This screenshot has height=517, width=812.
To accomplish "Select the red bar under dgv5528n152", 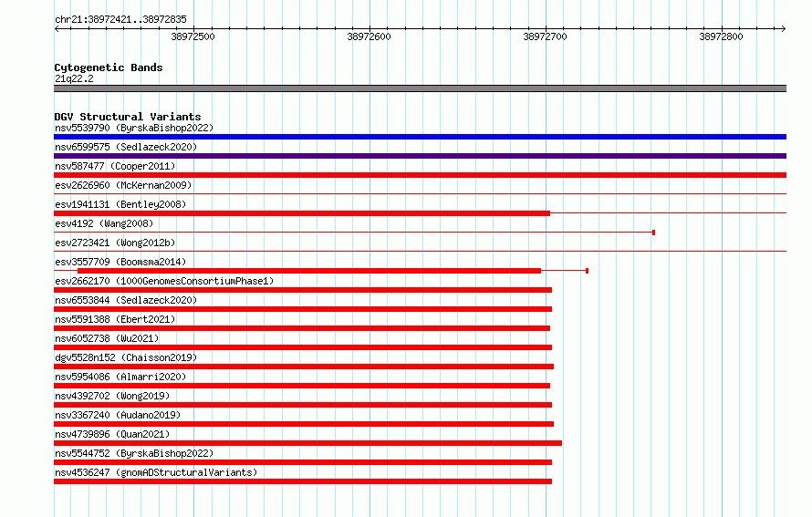I will click(304, 367).
